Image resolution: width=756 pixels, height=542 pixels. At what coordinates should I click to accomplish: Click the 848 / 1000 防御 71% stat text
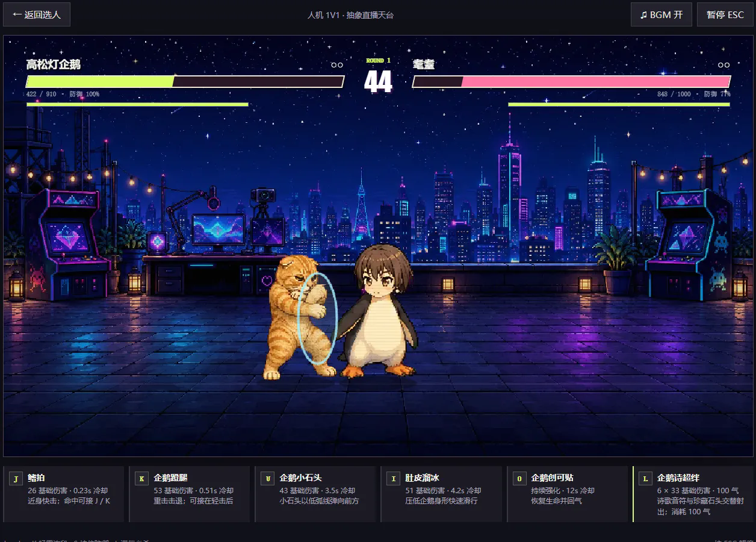[x=693, y=94]
